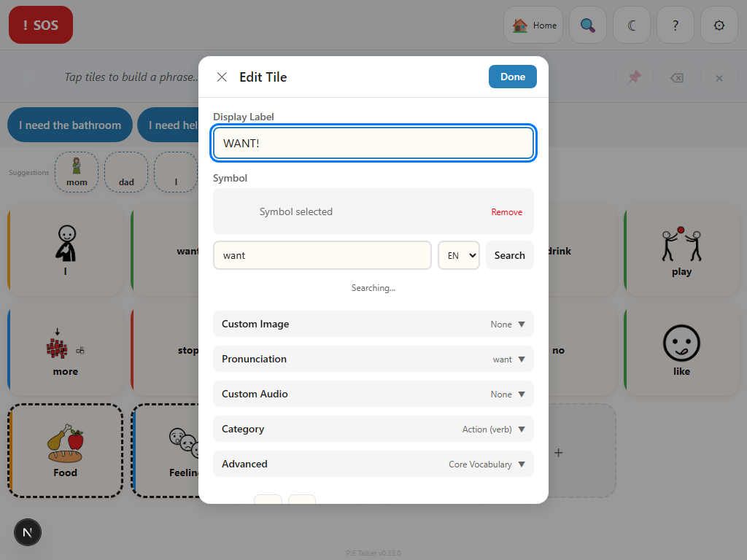
Task: Start a symbol Search for want
Action: [509, 255]
